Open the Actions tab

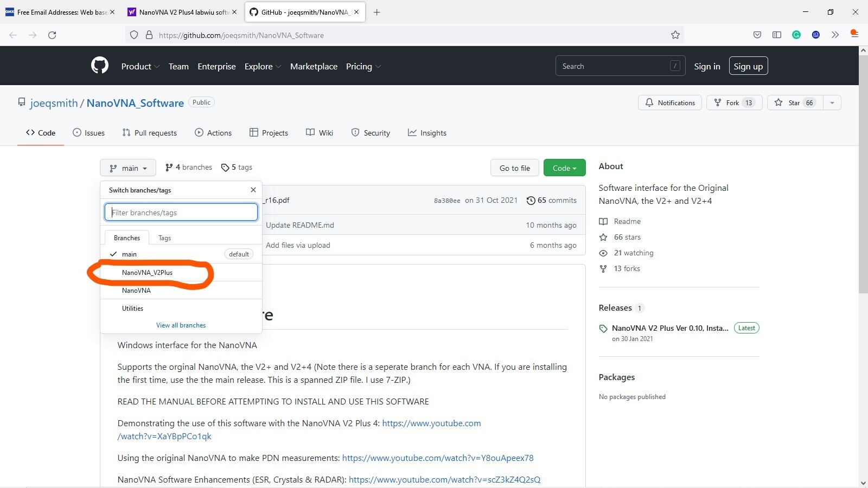[213, 133]
